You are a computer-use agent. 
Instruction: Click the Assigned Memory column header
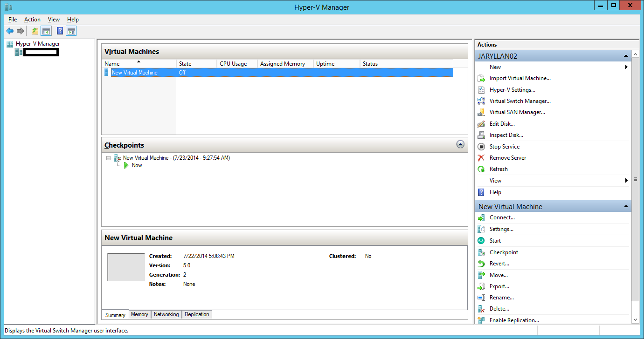[x=285, y=64]
